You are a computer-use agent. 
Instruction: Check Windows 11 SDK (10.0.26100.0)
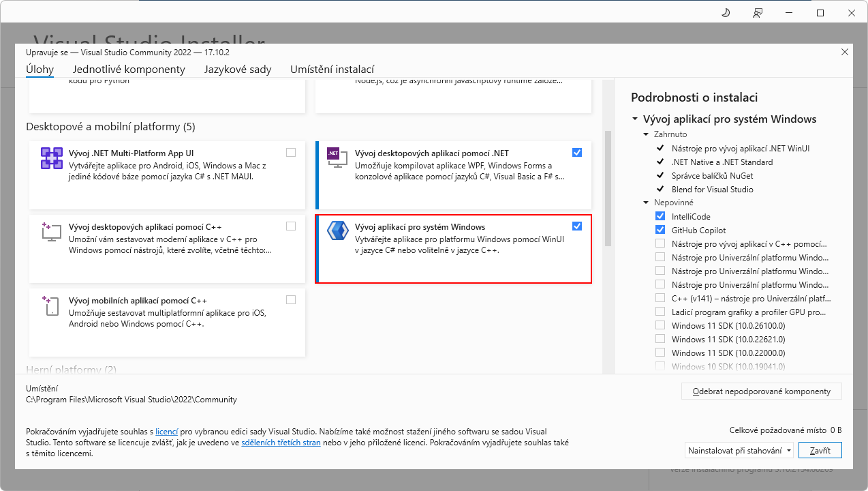[x=660, y=325]
